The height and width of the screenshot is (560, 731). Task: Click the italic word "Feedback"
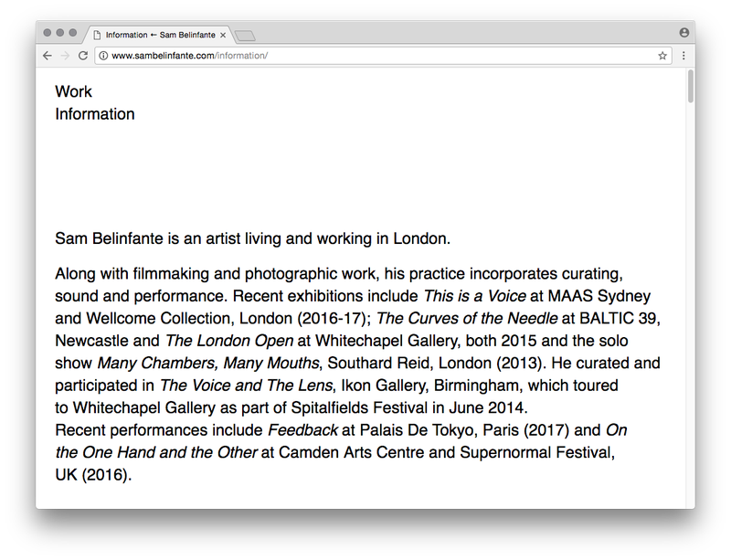[302, 430]
